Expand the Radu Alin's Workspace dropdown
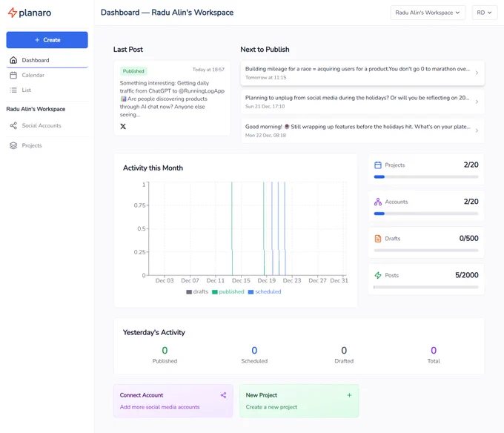This screenshot has height=433, width=504. (x=428, y=13)
